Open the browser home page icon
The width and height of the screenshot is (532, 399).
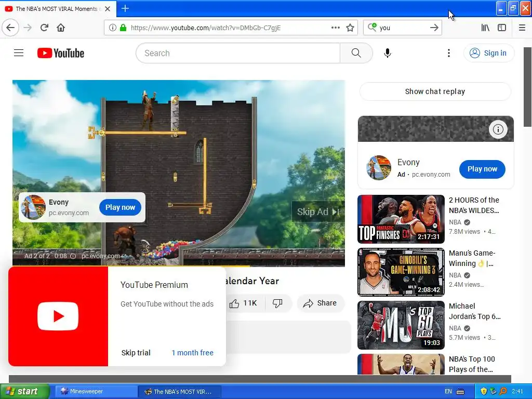tap(61, 28)
